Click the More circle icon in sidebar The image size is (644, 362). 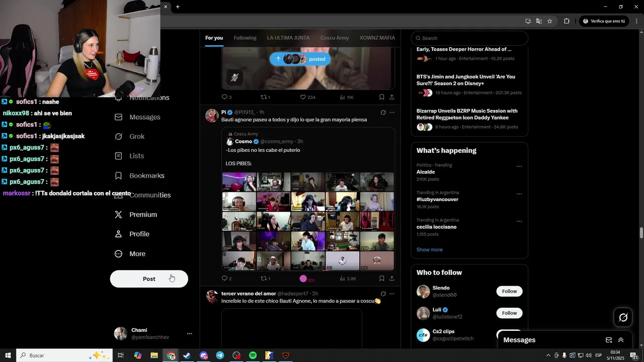tap(119, 254)
